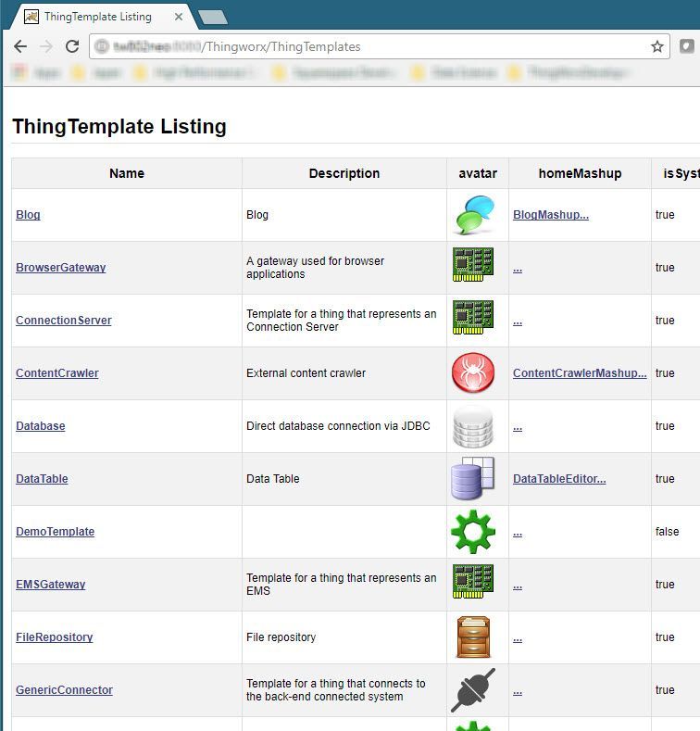
Task: Click the BrowserGateway homeMashup ellipsis link
Action: [x=518, y=269]
